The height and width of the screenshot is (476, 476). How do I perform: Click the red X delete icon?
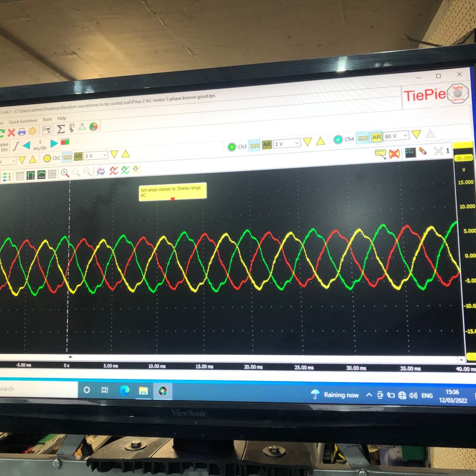click(11, 132)
